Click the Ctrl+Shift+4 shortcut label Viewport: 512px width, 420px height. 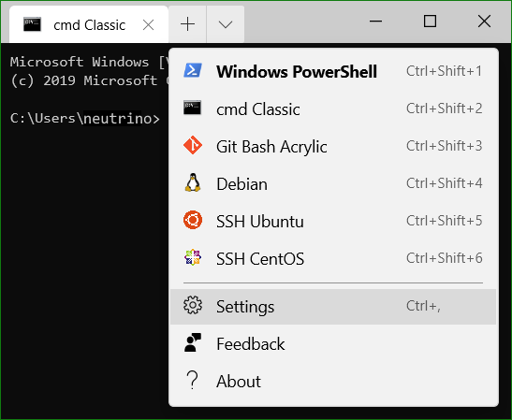pos(444,183)
